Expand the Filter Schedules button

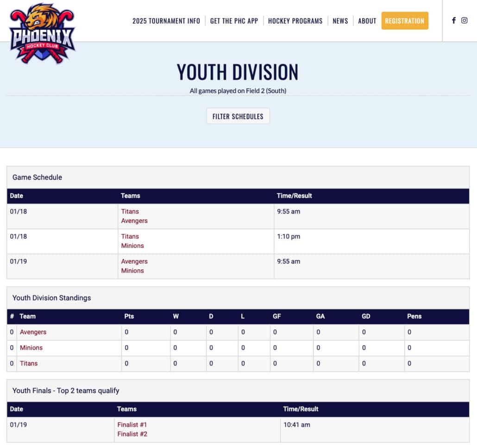238,116
